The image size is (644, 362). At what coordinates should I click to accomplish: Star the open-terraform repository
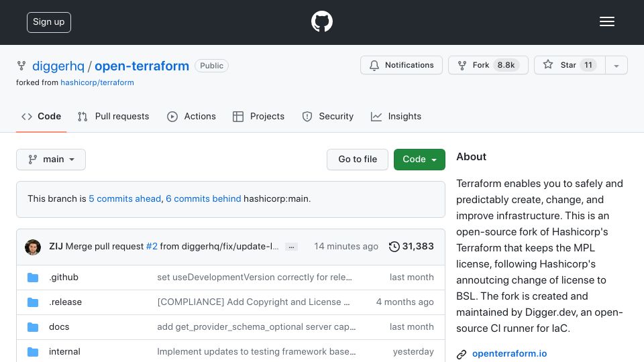(x=570, y=65)
